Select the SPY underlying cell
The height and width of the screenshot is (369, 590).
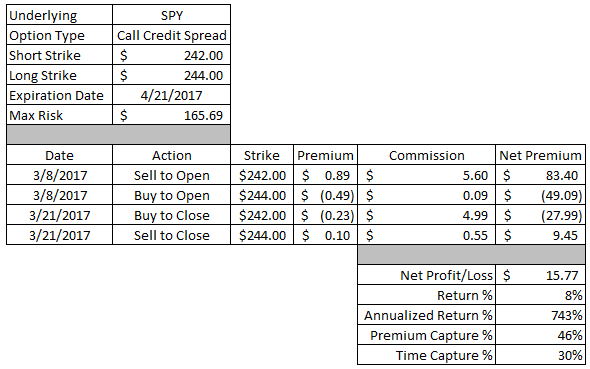coord(172,15)
